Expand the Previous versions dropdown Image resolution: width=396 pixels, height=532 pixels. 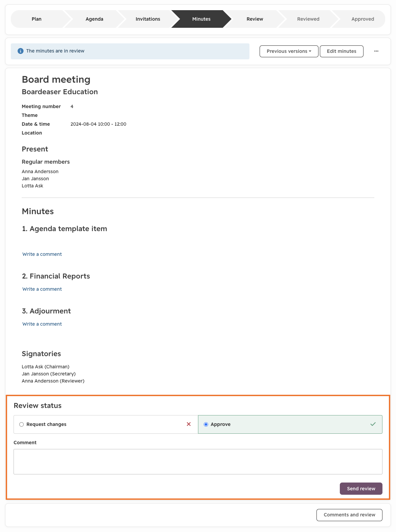tap(289, 51)
